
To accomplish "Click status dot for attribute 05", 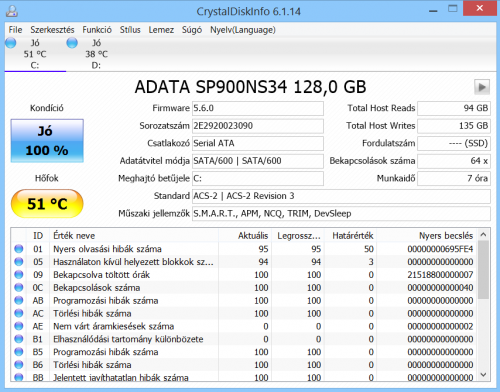I will click(19, 262).
